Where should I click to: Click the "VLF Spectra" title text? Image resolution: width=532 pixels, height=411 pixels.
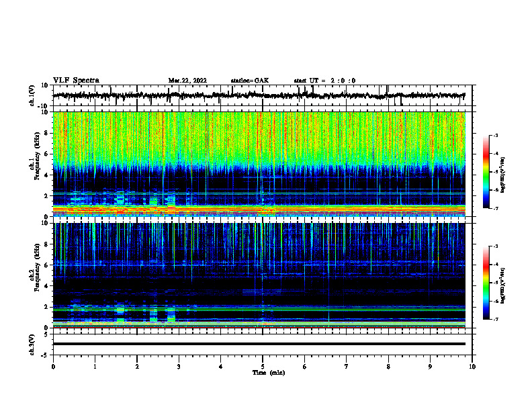(76, 81)
